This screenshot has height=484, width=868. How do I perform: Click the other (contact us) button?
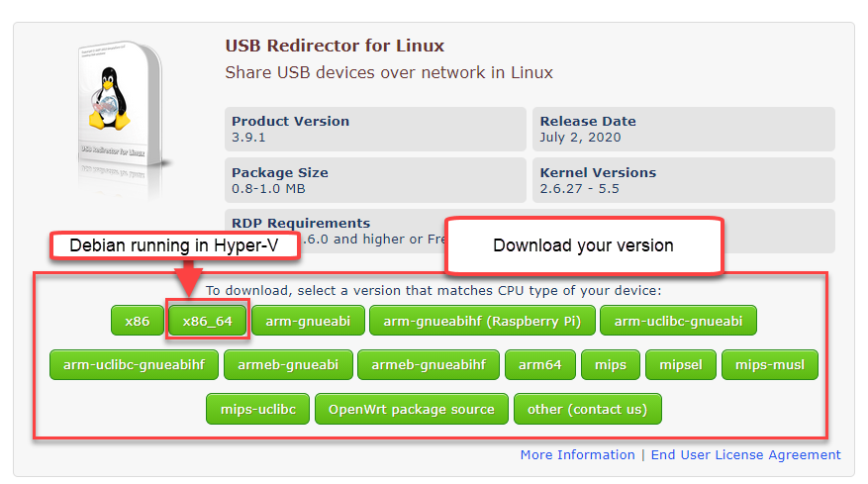pyautogui.click(x=587, y=409)
